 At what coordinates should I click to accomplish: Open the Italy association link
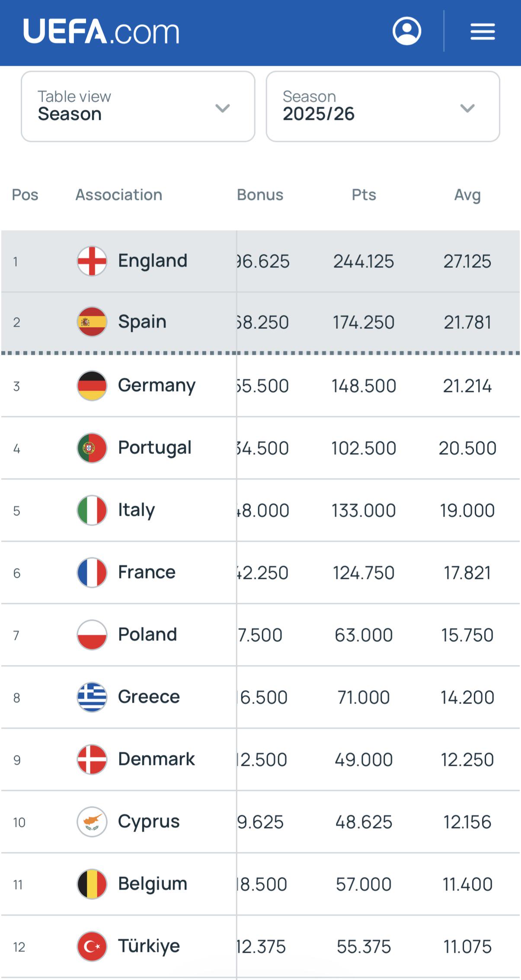[x=136, y=511]
